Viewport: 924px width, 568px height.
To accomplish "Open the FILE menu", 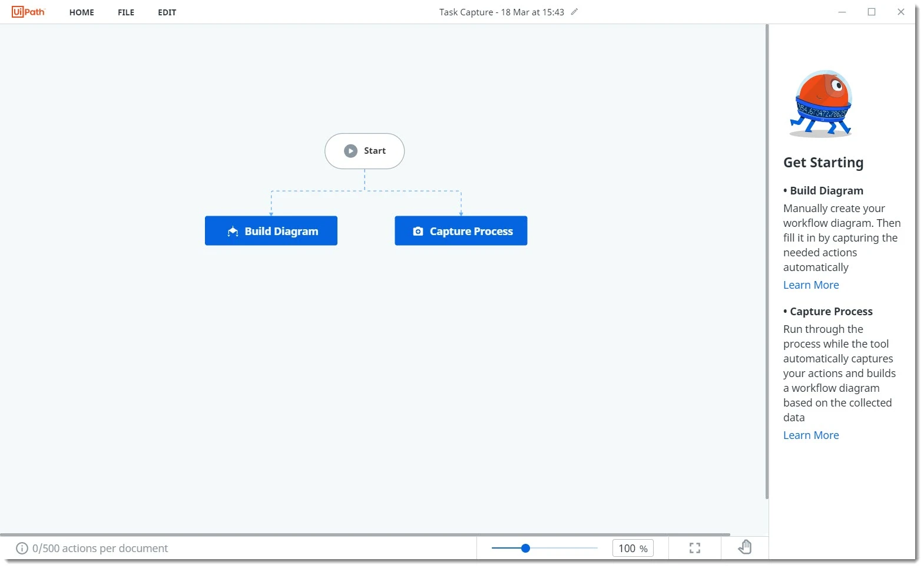I will tap(126, 12).
